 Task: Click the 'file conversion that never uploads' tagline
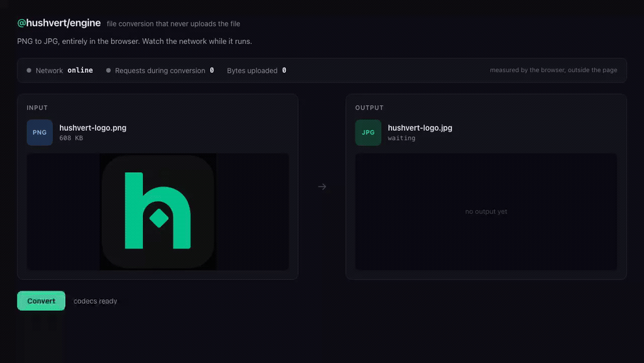coord(173,24)
